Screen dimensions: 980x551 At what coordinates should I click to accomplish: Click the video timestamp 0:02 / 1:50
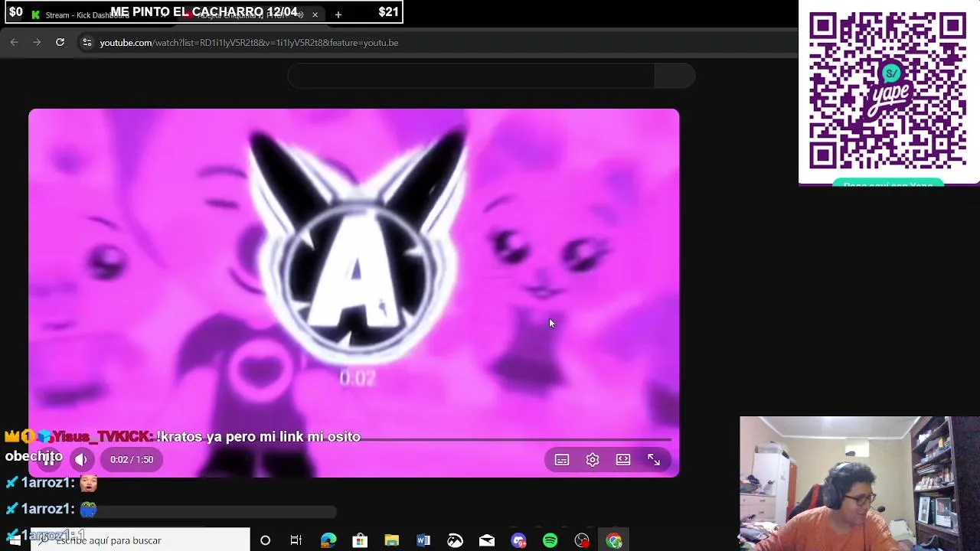coord(132,459)
